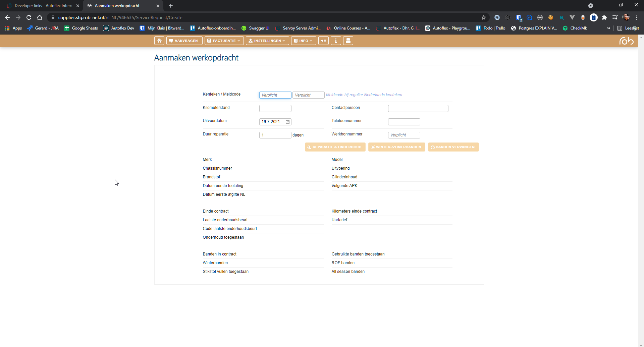Click the Werkbonnummer input field
This screenshot has width=644, height=347.
[x=404, y=135]
